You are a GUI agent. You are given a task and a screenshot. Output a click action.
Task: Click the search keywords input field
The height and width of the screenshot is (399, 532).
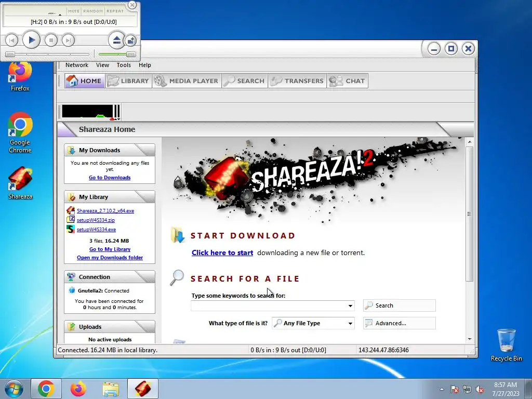coord(269,305)
